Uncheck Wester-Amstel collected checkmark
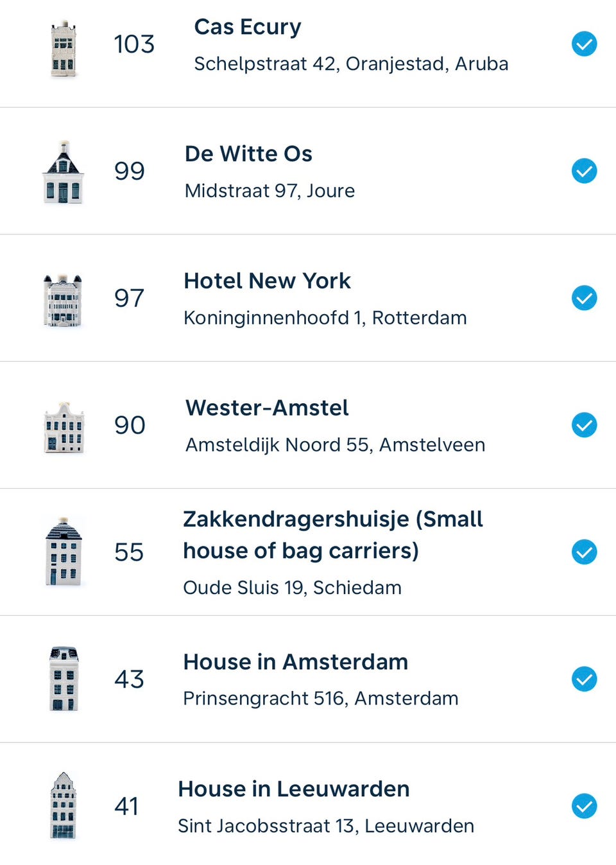 pos(584,425)
